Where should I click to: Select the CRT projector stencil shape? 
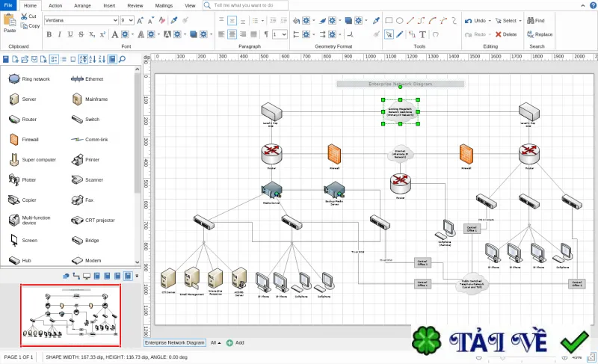pos(93,220)
